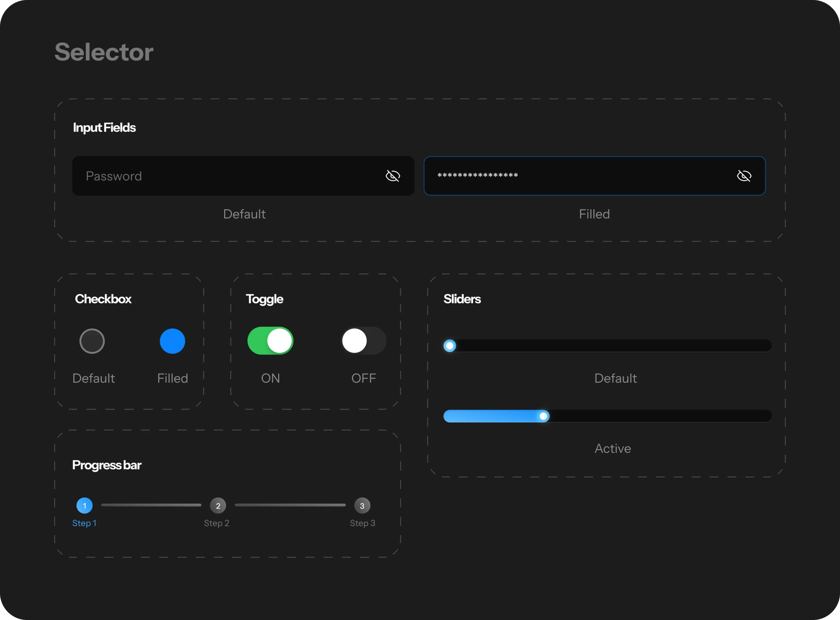Select step 1 circle in progress bar
Screen dimensions: 840x620
(x=84, y=506)
